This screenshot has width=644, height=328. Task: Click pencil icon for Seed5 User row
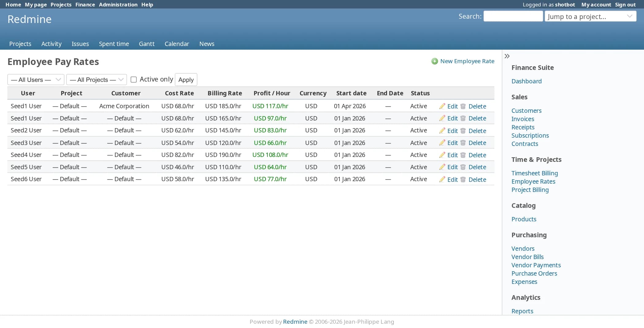[442, 167]
